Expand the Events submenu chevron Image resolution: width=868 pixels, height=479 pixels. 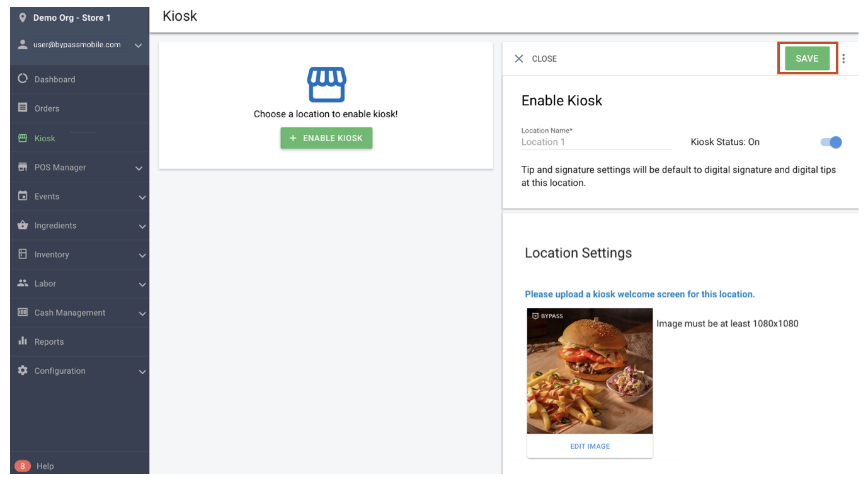[142, 197]
